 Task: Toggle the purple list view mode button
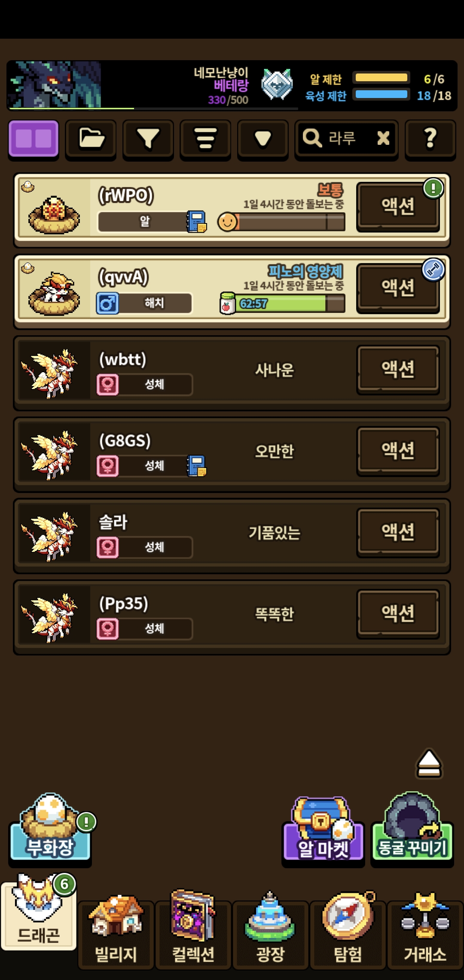tap(34, 139)
